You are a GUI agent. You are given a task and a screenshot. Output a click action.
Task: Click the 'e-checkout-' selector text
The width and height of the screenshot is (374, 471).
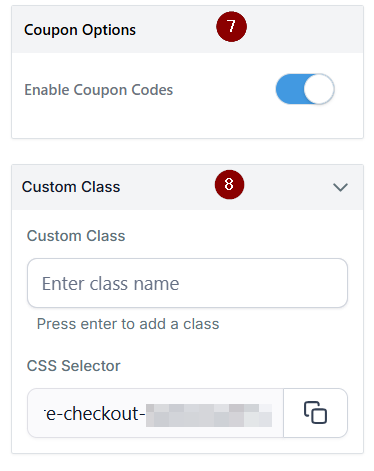tap(95, 414)
